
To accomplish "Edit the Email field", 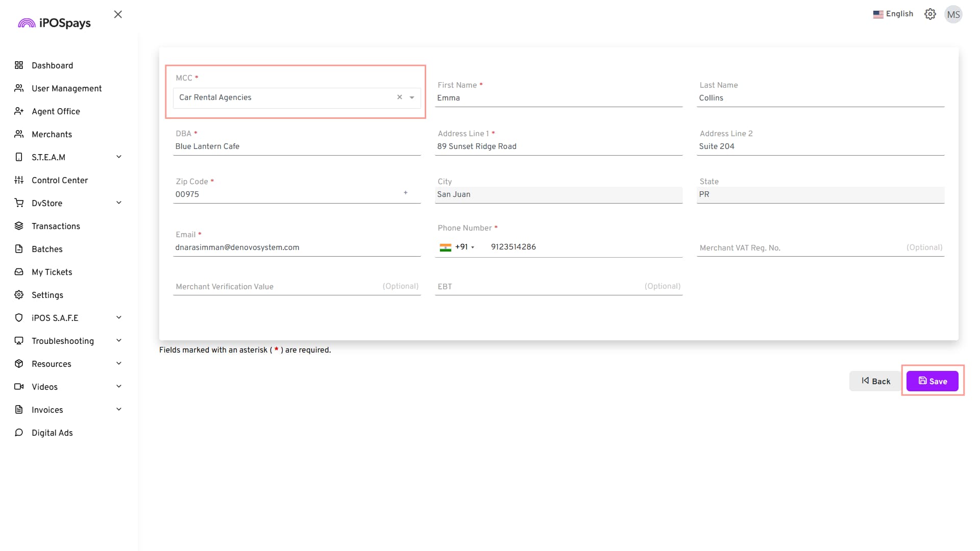I will tap(297, 247).
